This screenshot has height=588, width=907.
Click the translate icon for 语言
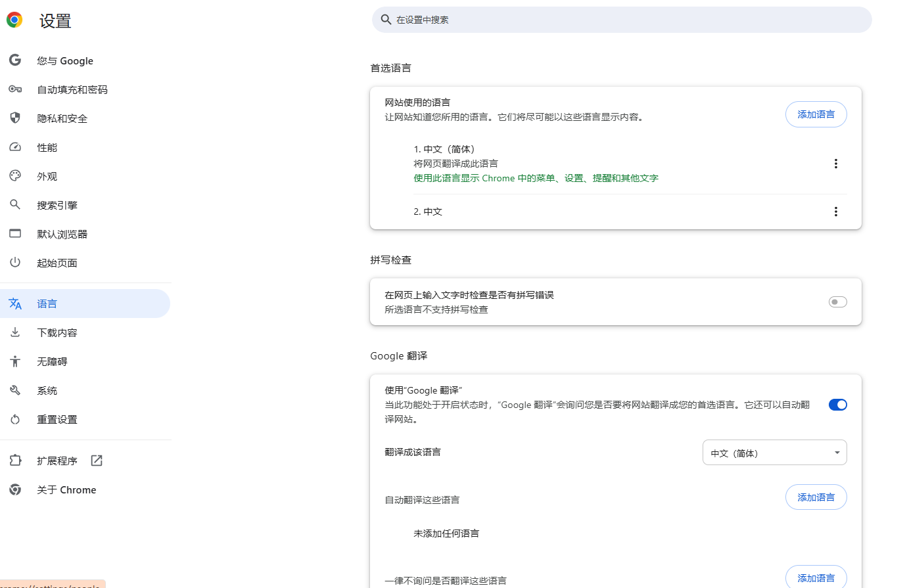point(15,304)
